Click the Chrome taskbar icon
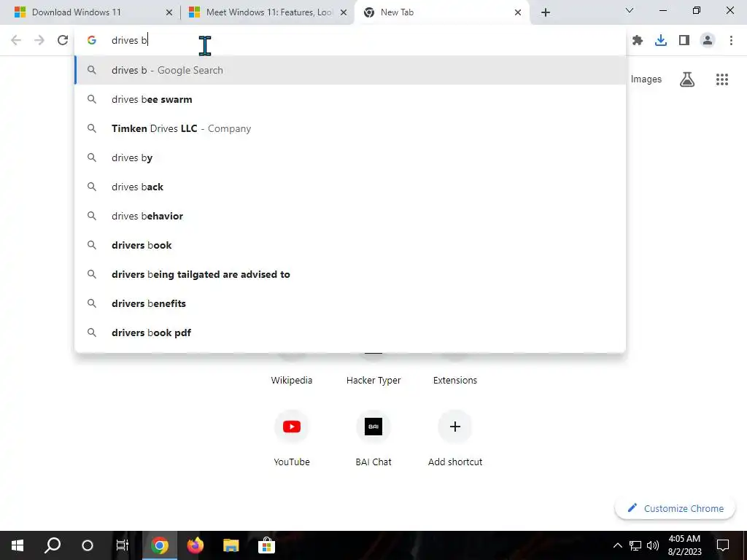Image resolution: width=747 pixels, height=560 pixels. pyautogui.click(x=160, y=545)
